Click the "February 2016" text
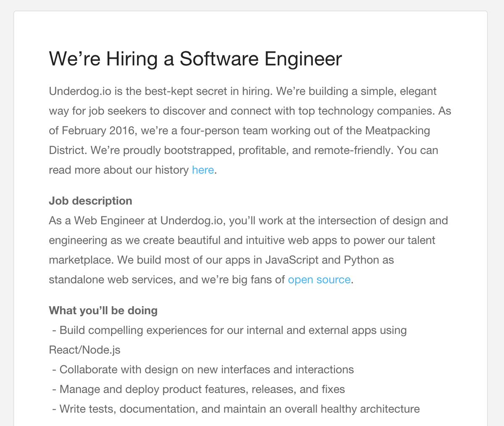Viewport: 504px width, 426px height. point(97,131)
